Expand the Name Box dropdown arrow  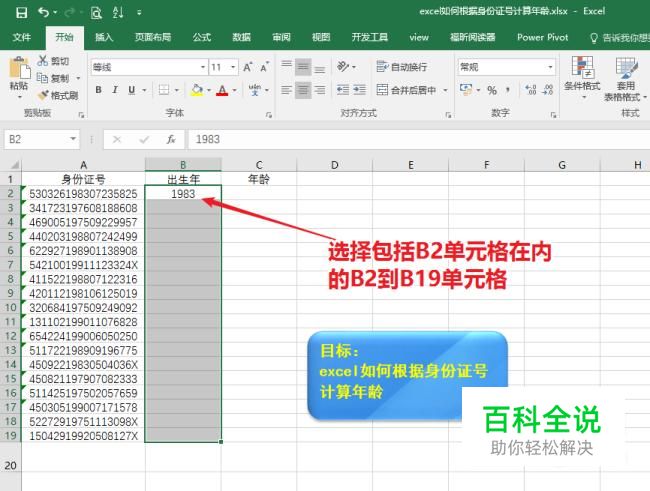[x=73, y=139]
